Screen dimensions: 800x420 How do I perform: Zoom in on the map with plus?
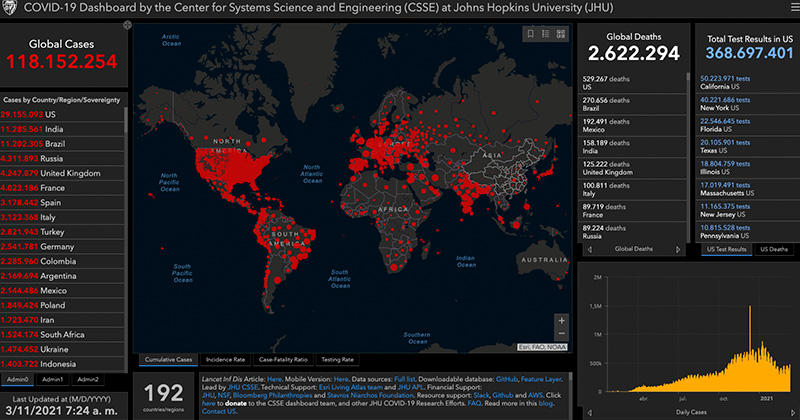click(562, 321)
